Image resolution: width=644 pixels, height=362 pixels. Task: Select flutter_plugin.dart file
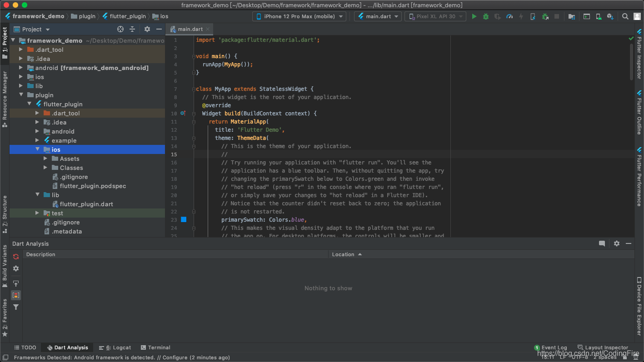86,204
